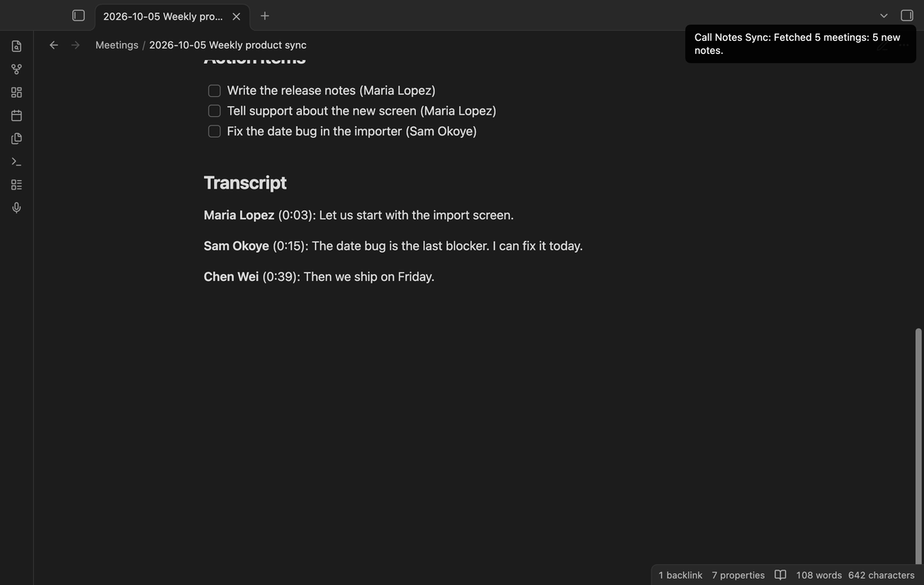
Task: Tick 'Fix the date bug in the importer'
Action: point(215,132)
